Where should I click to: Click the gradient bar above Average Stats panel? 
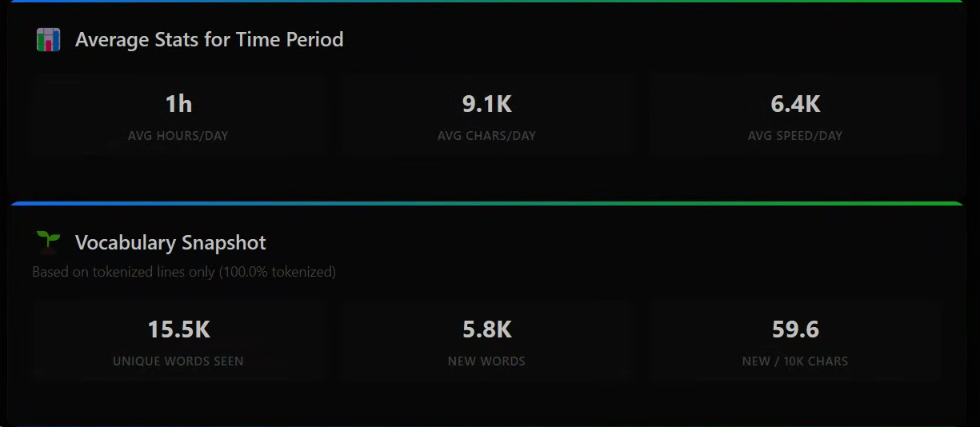(490, 2)
